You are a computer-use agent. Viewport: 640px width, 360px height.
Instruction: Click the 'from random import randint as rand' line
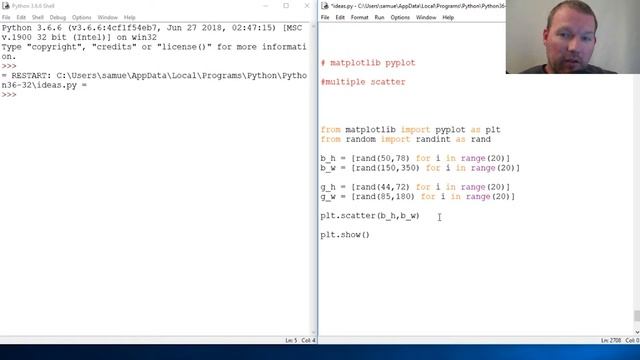[x=405, y=139]
